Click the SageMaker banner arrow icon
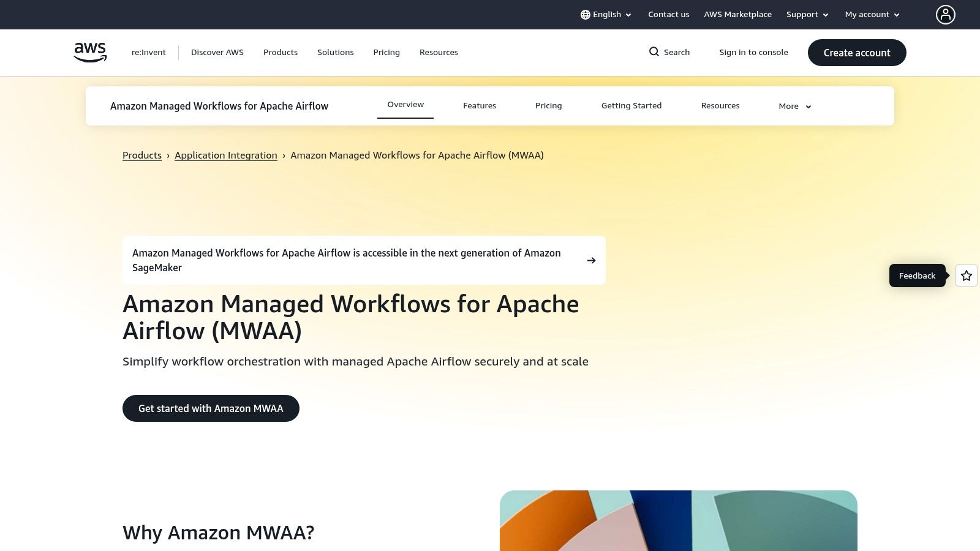980x551 pixels. pyautogui.click(x=591, y=260)
